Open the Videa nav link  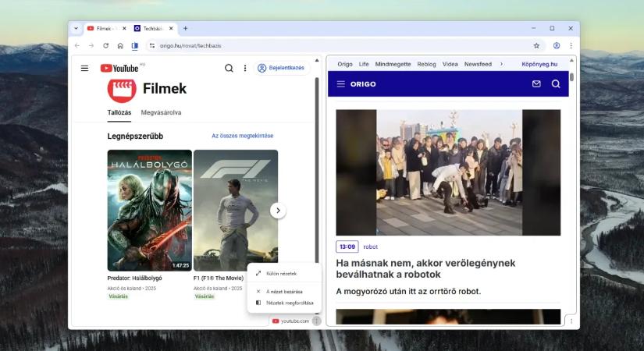coord(450,65)
